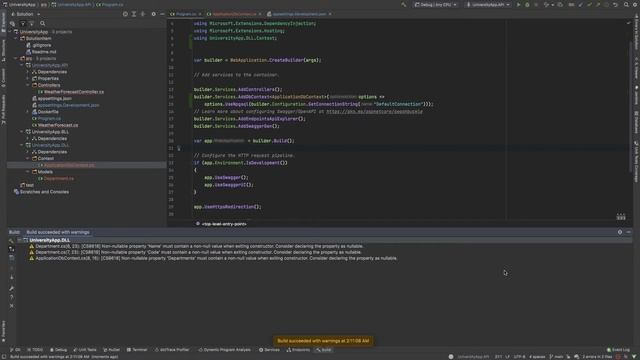Click the build succeeded notification balloon

323,341
